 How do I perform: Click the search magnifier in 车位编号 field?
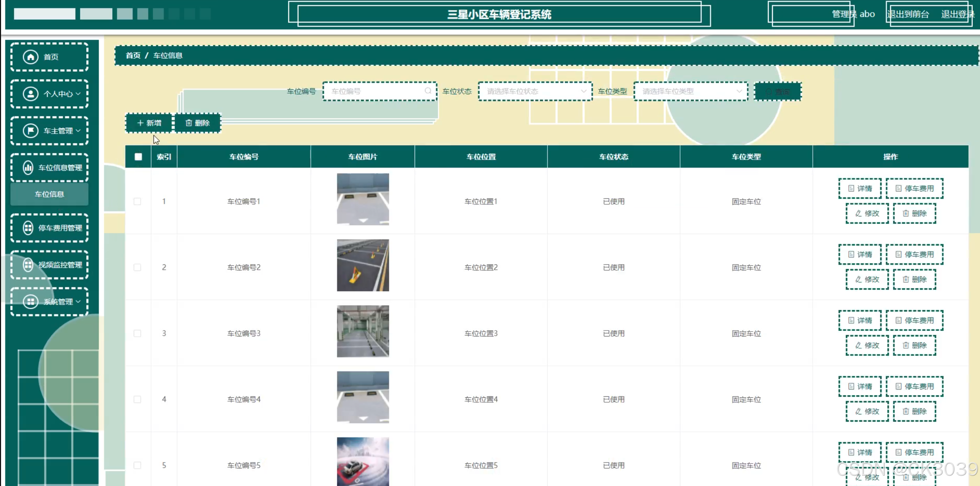tap(428, 91)
